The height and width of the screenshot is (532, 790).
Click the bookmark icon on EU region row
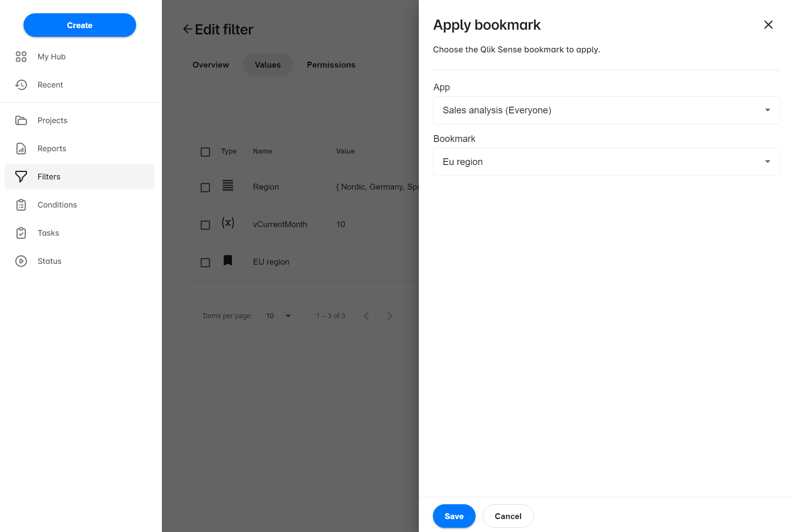click(228, 261)
